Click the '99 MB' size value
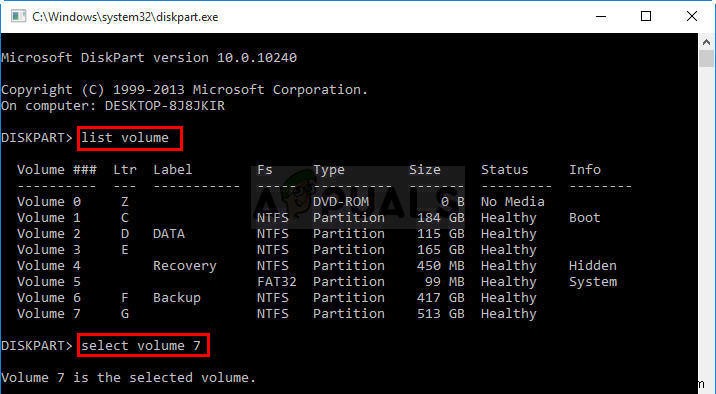The height and width of the screenshot is (394, 716). tap(445, 282)
